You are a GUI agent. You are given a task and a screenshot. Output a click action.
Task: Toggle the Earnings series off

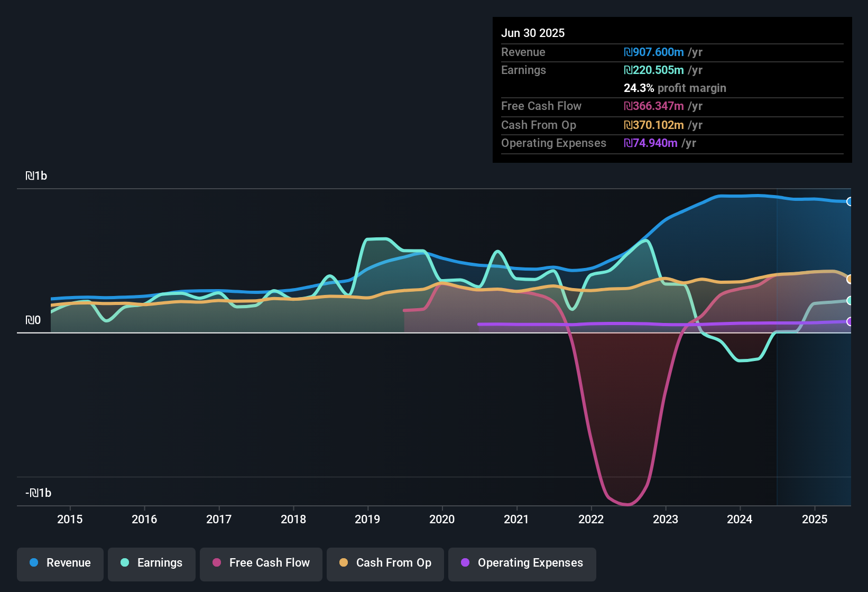click(151, 563)
